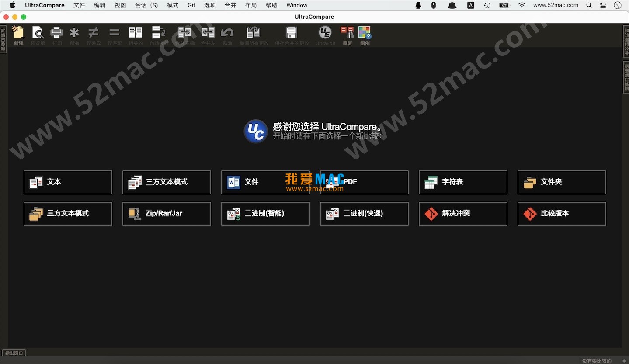This screenshot has height=364, width=629.
Task: Expand the 图例和过滤器 side panel tab
Action: pos(626,77)
